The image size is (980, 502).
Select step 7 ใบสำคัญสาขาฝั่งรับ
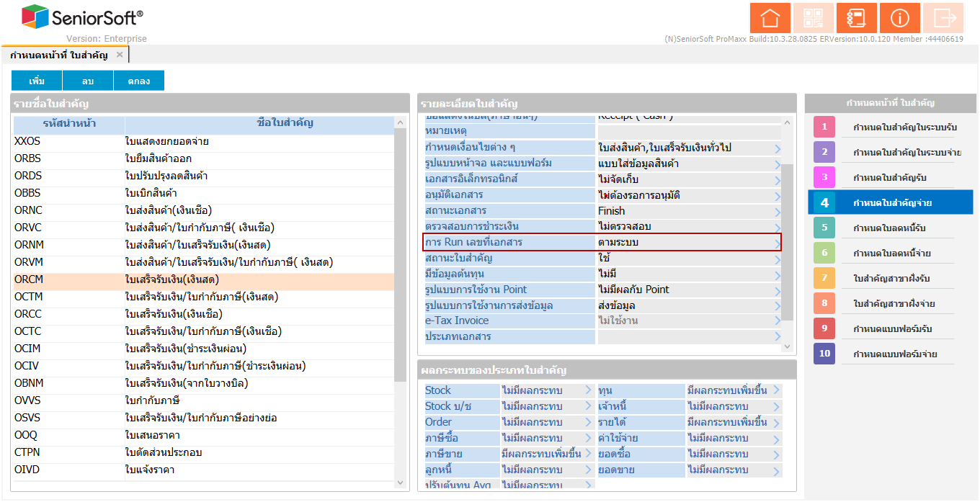pos(891,279)
